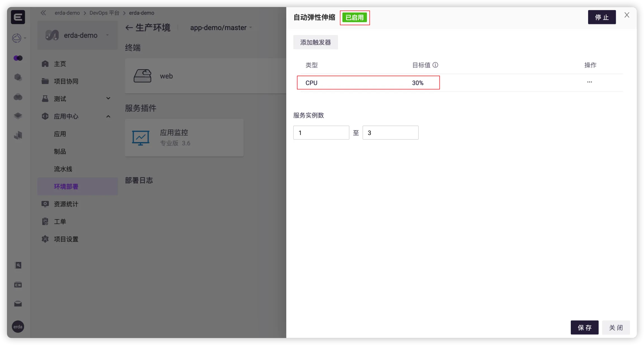Open the erda user avatar

pos(18,327)
